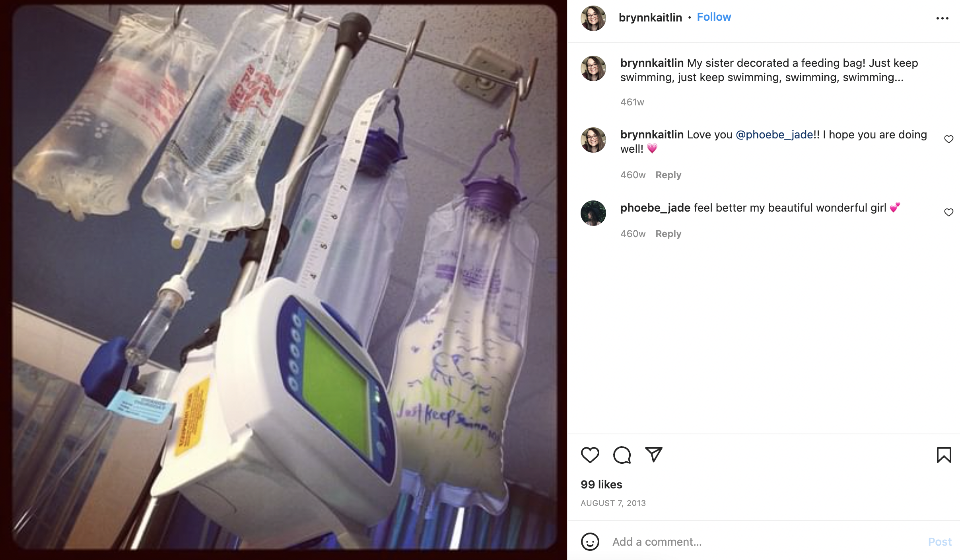The image size is (960, 560).
Task: Click the Post comment button
Action: coord(940,542)
